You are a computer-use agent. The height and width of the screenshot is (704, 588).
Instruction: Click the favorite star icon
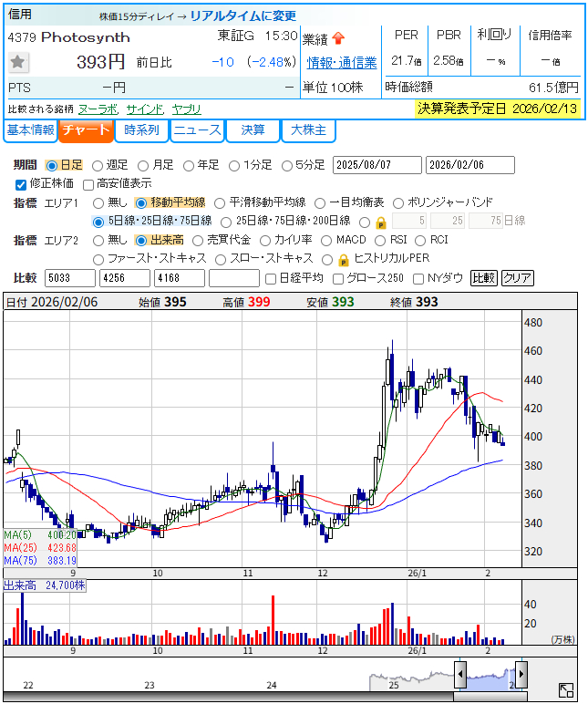point(18,62)
